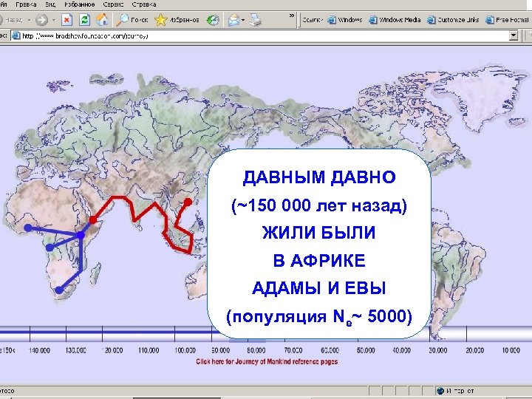
Task: Go to the Home page icon
Action: 102,20
